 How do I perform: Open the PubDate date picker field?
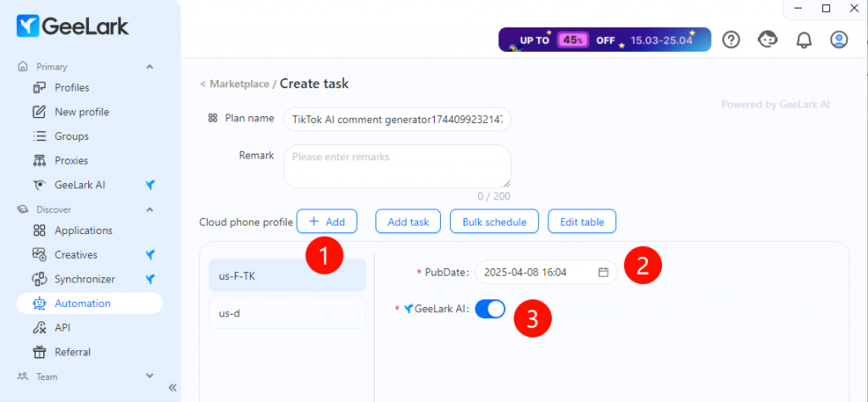pos(546,272)
